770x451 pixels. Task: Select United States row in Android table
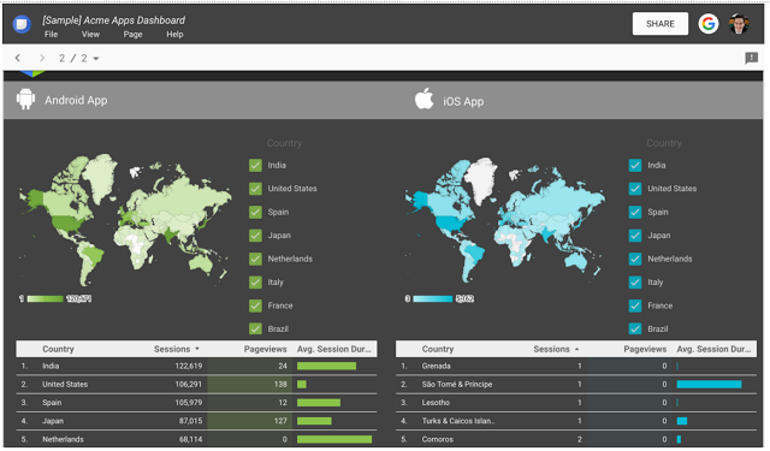point(196,384)
